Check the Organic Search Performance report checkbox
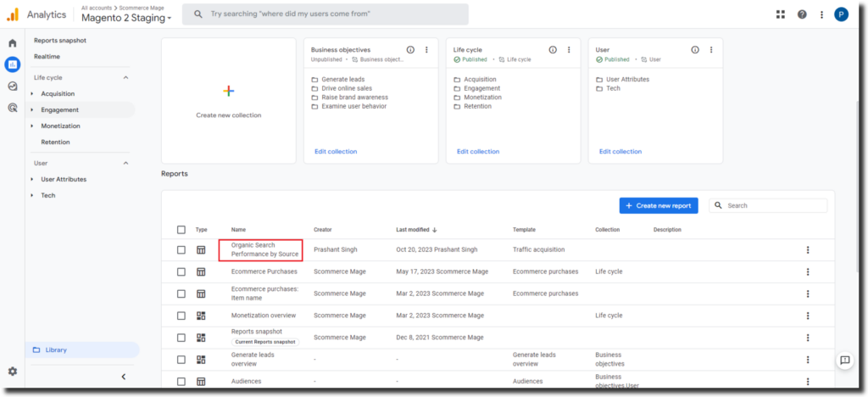 point(181,249)
